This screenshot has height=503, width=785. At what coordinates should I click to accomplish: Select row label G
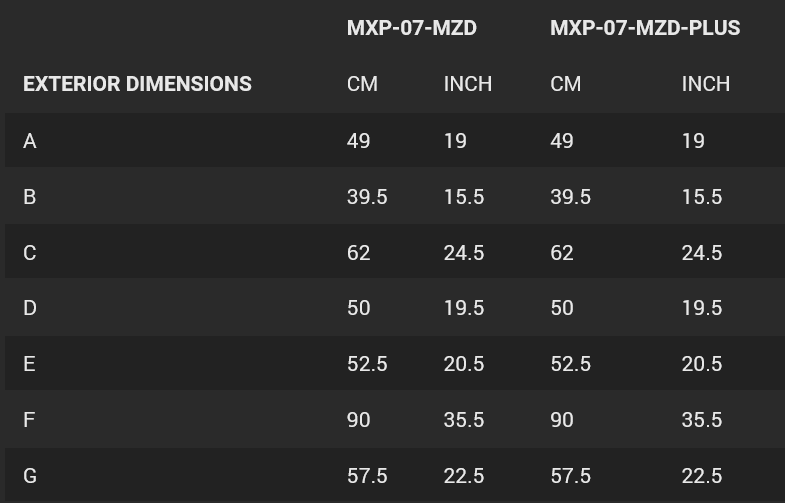point(30,475)
